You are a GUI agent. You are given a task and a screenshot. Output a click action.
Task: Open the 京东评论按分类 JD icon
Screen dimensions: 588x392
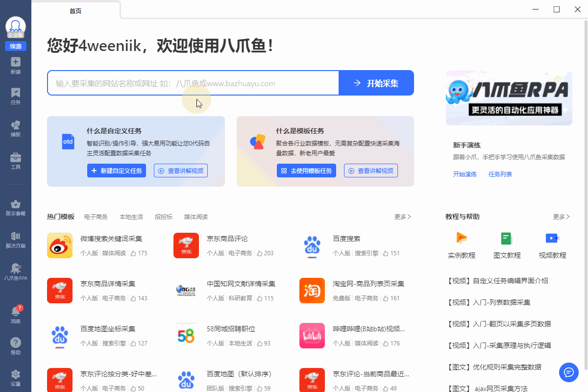[x=60, y=380]
